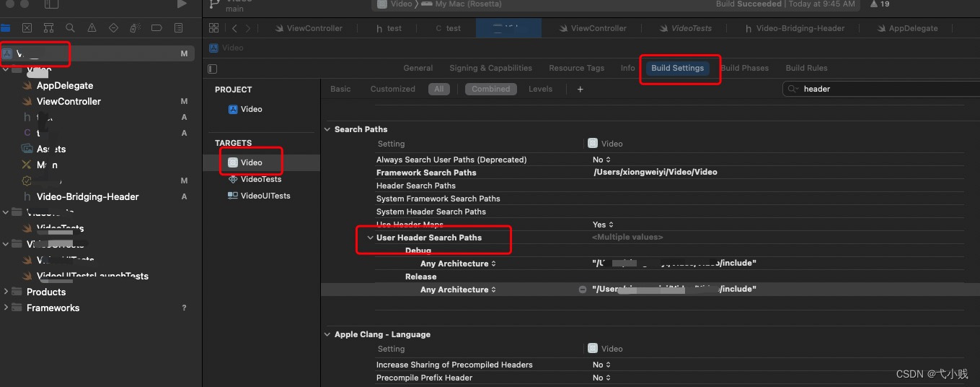Open the Symbol navigator hierarchy icon
The width and height of the screenshot is (980, 387).
48,28
